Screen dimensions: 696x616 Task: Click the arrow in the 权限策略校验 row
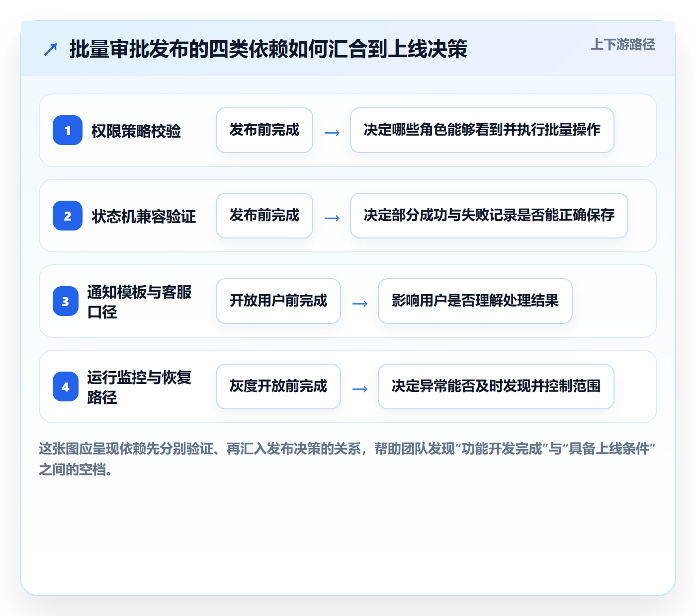(332, 133)
